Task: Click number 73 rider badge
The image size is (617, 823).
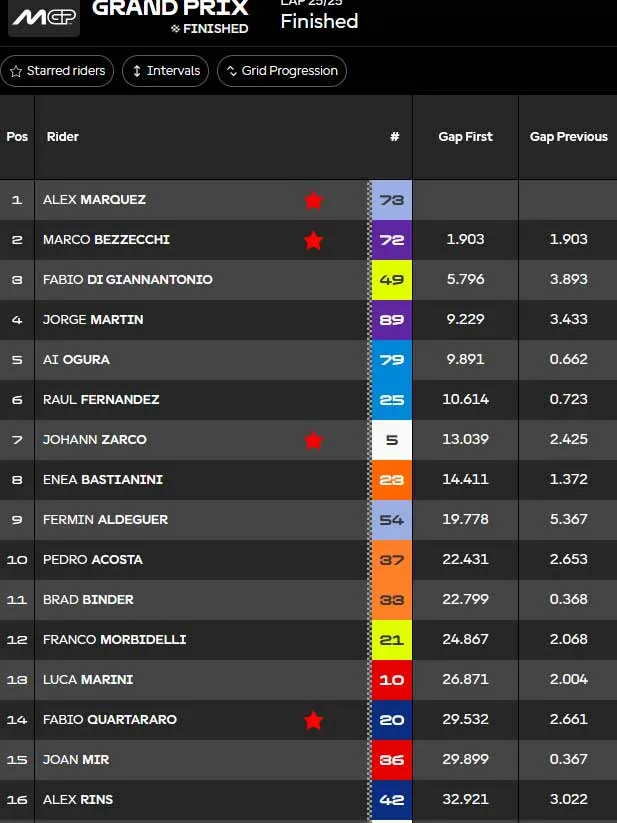Action: point(391,200)
